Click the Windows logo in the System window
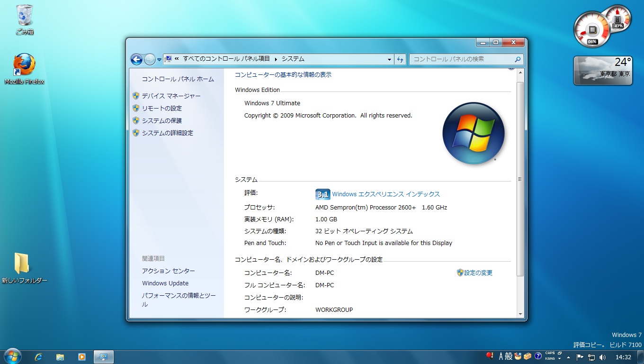The image size is (644, 364). coord(474,133)
